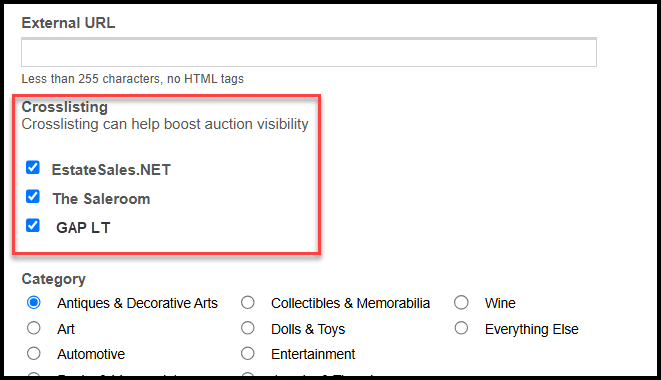Click the EstateSales.NET label text

click(x=111, y=170)
